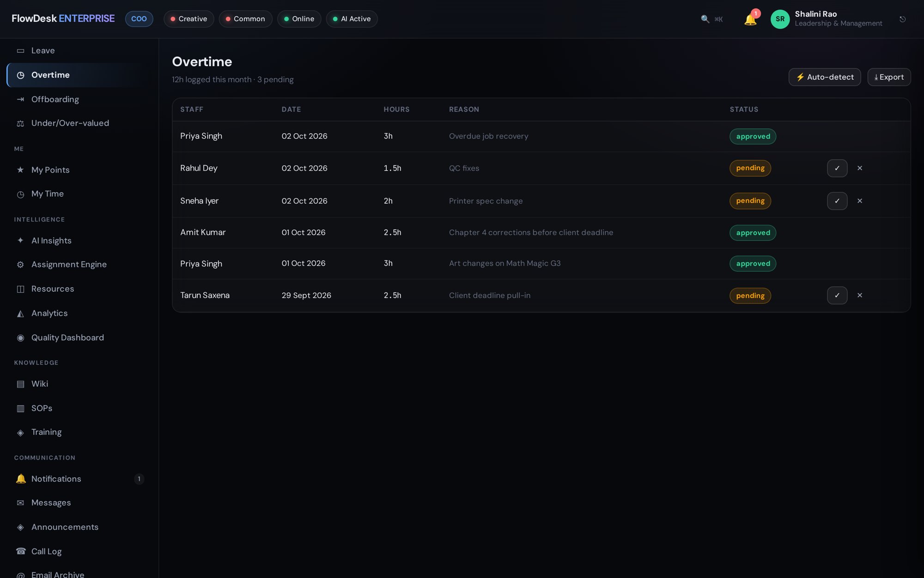Click the Notifications bell icon in sidebar
Screen dimensions: 924x578
click(x=20, y=479)
